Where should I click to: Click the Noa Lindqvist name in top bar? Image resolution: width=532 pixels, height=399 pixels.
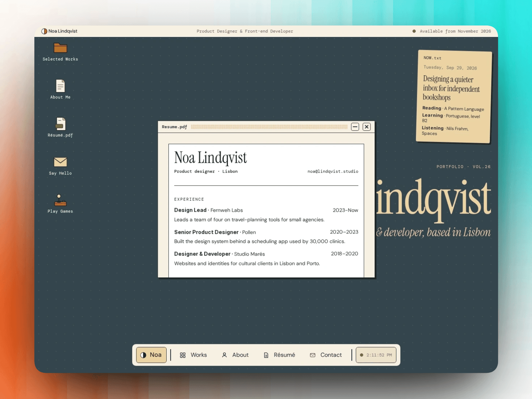tap(63, 31)
